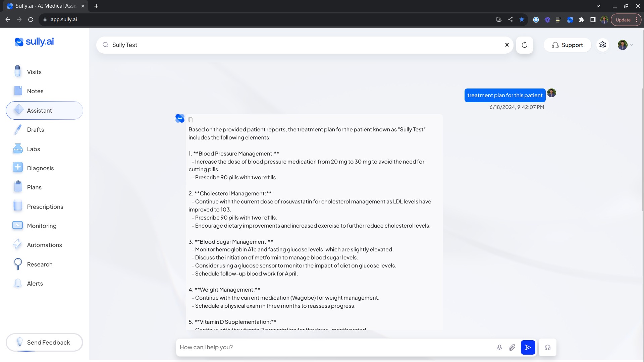Click the microphone icon in chat input
This screenshot has height=362, width=644.
499,348
